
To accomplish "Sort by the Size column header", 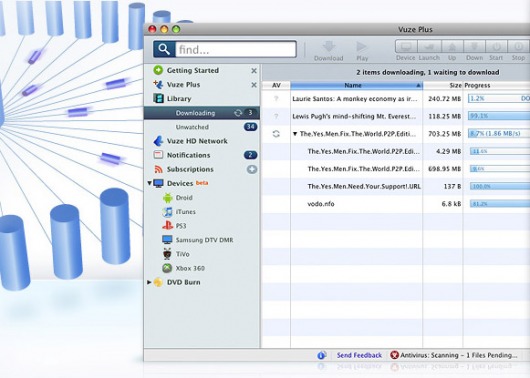I will coord(443,85).
